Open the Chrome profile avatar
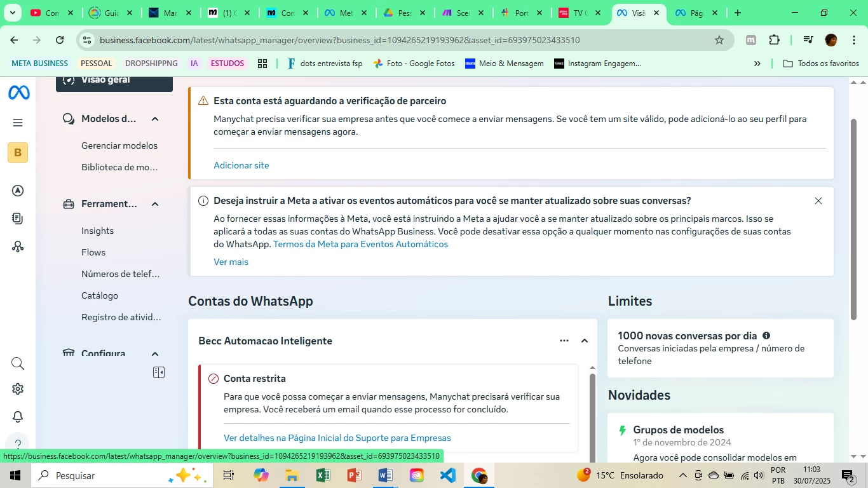 831,40
